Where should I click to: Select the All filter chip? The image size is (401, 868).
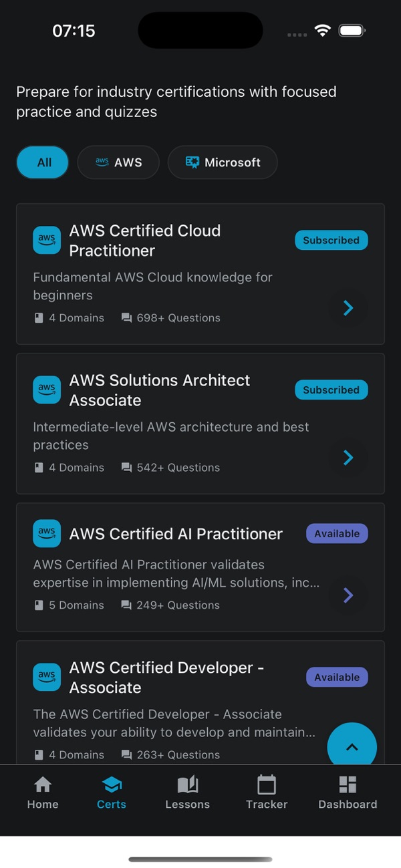coord(43,162)
